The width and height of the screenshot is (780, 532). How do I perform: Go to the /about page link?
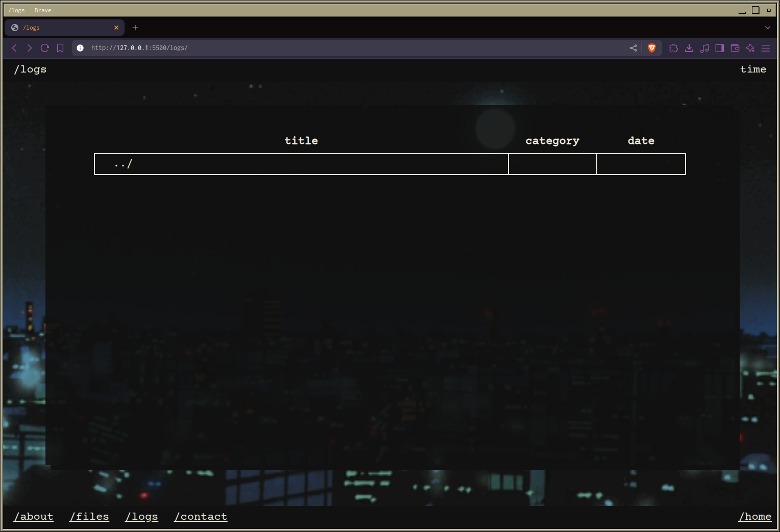coord(34,517)
